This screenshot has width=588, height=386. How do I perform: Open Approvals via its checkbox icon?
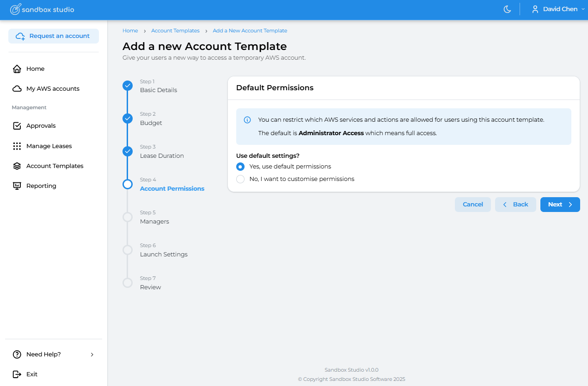17,126
